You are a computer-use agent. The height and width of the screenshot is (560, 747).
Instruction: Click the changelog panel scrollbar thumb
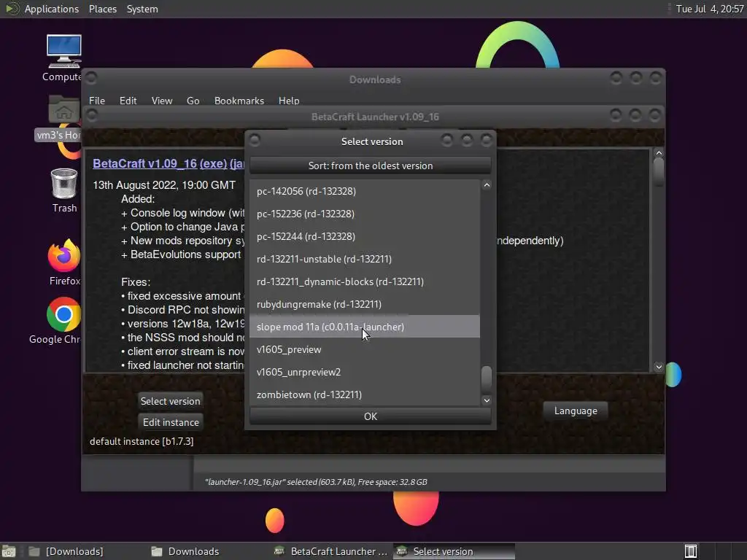point(659,171)
